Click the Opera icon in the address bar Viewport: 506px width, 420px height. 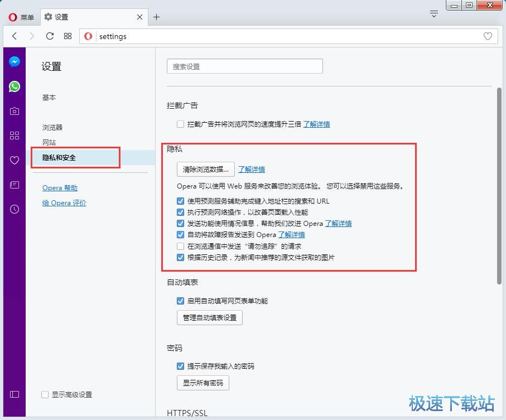88,36
